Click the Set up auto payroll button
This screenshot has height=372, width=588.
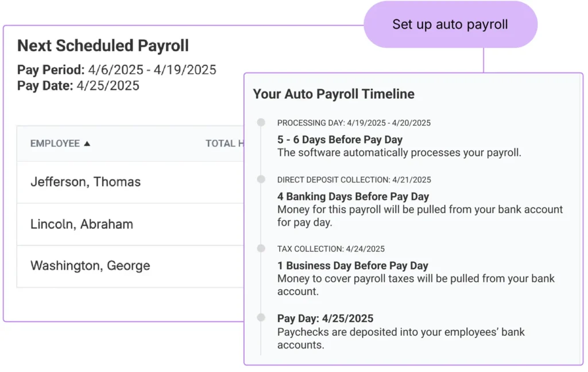450,25
